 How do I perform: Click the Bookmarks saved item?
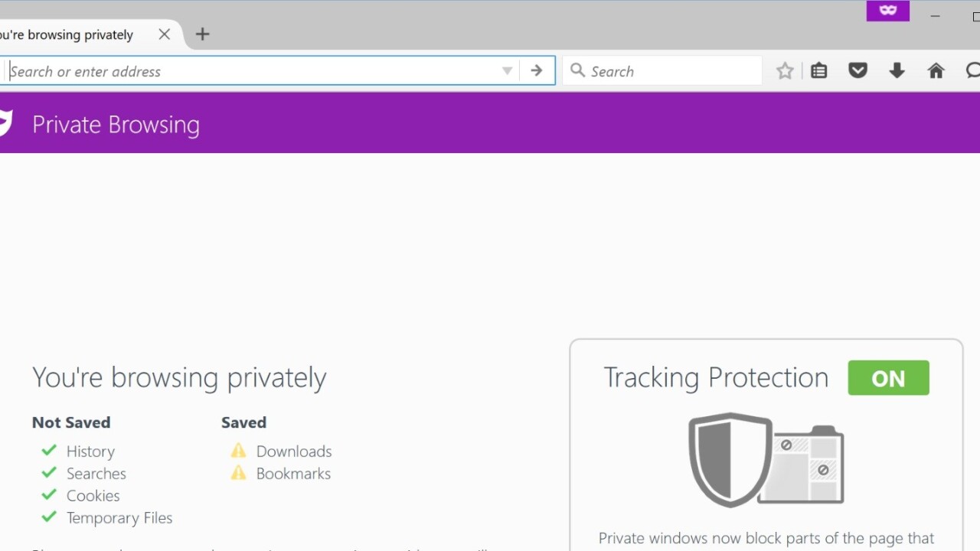click(293, 474)
